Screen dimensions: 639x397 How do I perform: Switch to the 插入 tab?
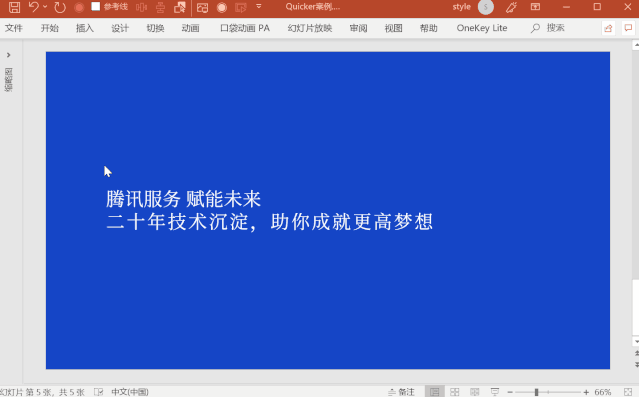click(x=85, y=28)
